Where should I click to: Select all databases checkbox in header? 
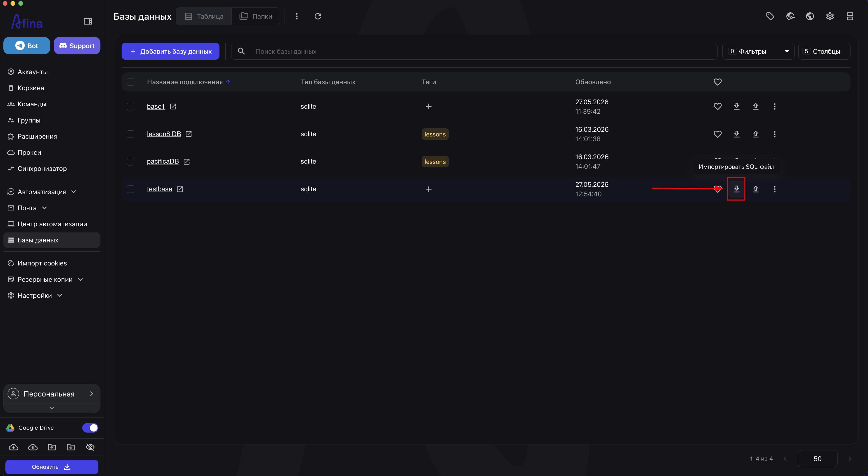(130, 82)
